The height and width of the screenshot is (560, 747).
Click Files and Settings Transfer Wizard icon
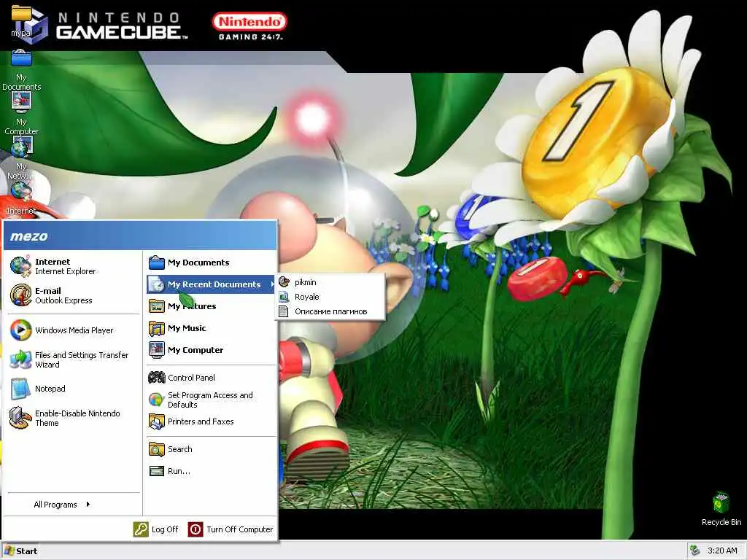20,359
